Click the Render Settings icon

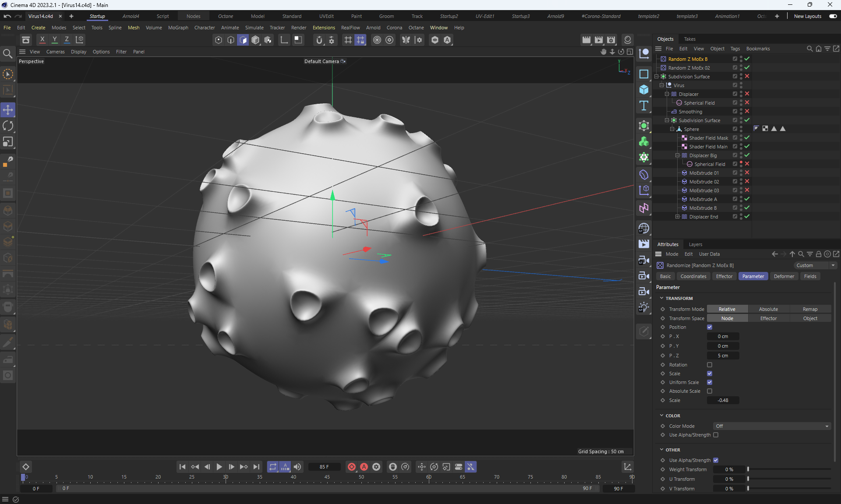click(611, 40)
